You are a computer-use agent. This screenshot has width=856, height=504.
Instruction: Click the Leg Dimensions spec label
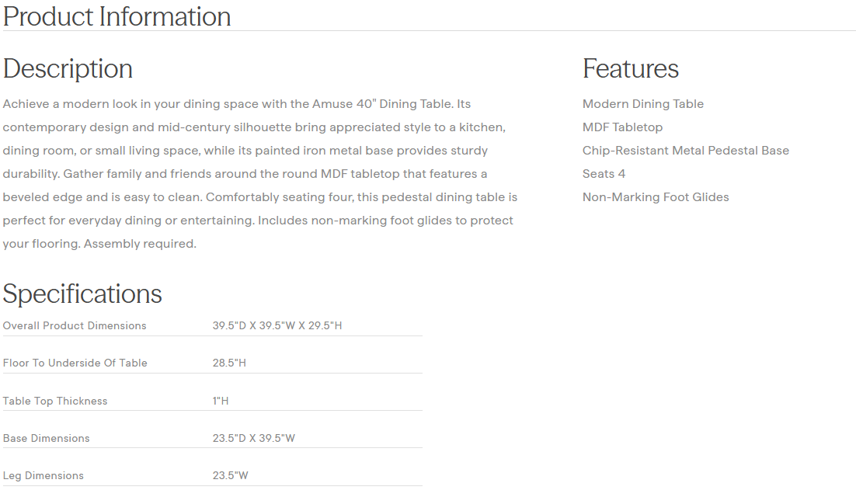coord(43,475)
